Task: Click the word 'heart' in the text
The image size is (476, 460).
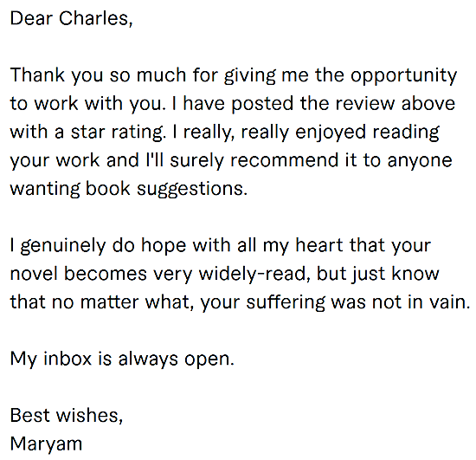Action: click(x=319, y=245)
